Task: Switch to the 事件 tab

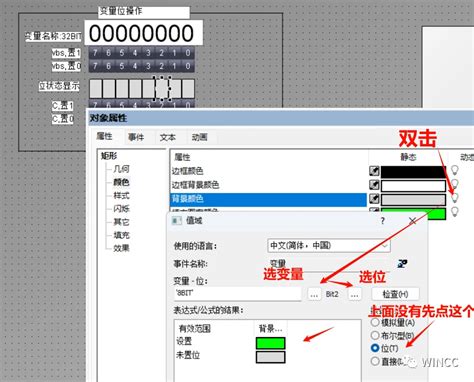Action: [x=136, y=137]
